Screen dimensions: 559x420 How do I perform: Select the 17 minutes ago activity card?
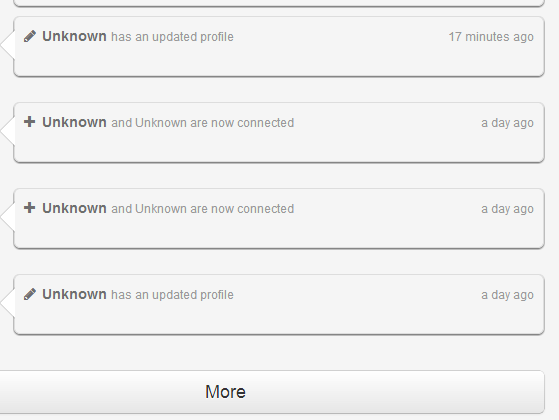click(279, 46)
